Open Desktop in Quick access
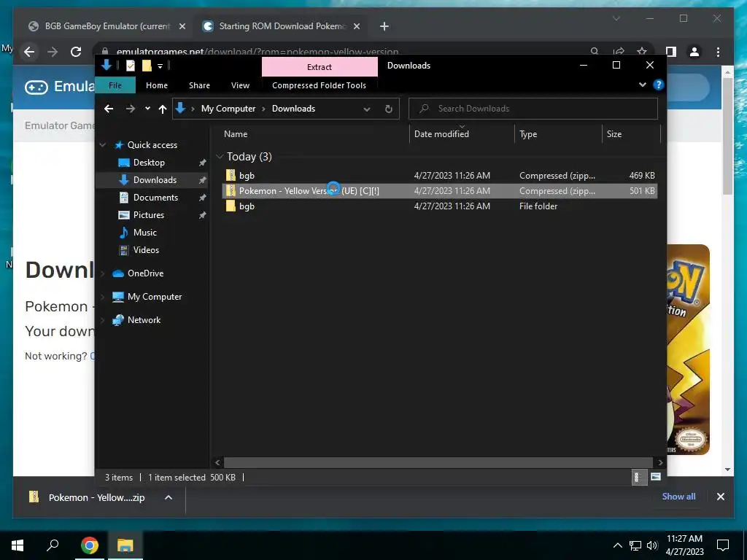Viewport: 747px width, 560px height. 149,163
